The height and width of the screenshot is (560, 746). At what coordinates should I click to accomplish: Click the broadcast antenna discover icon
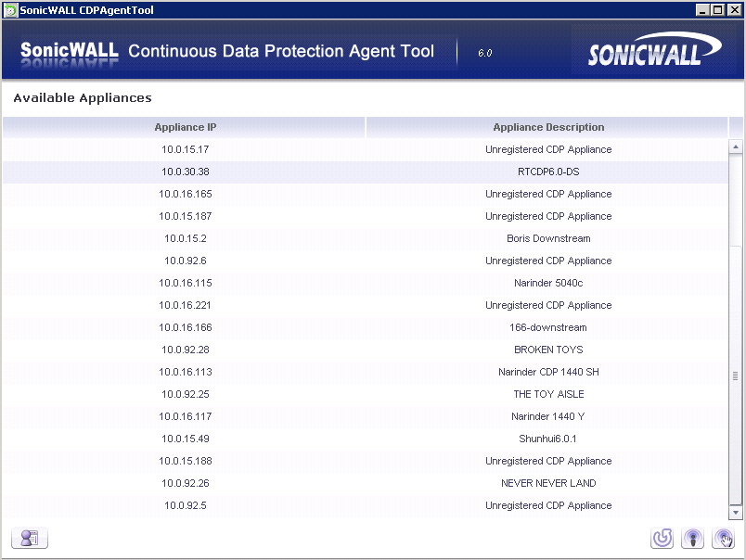click(692, 538)
